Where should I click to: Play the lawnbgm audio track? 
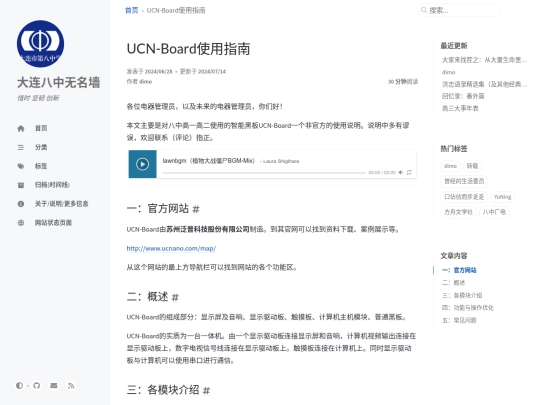(x=142, y=164)
